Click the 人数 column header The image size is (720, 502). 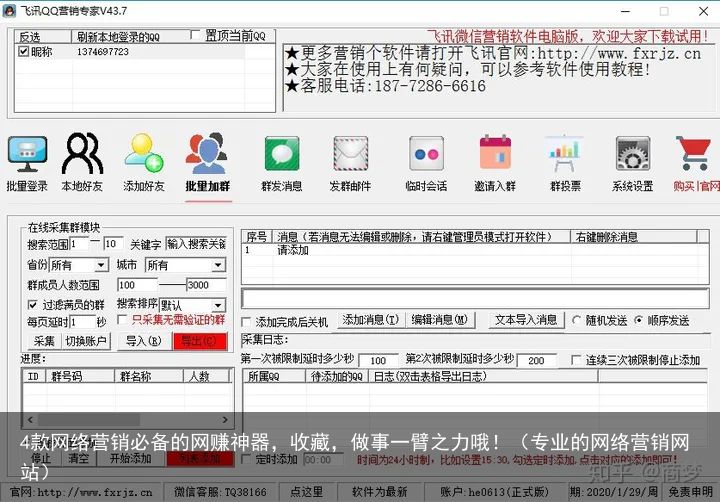(206, 376)
